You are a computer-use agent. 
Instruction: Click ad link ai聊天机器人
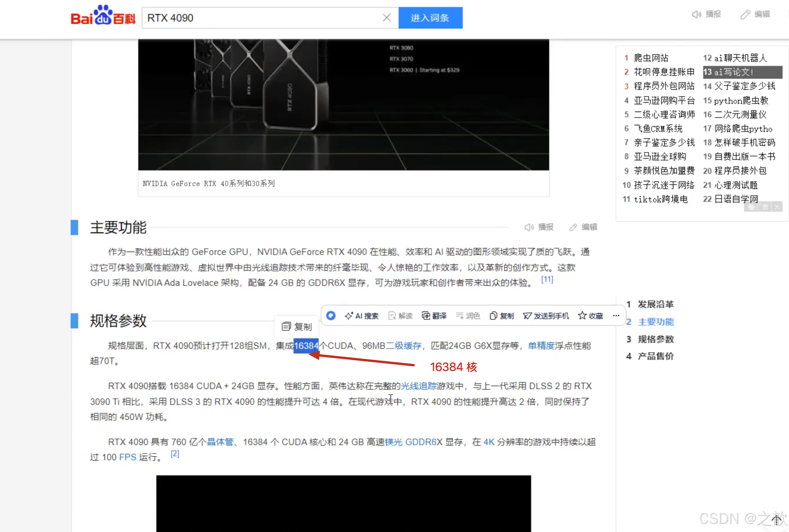(741, 58)
